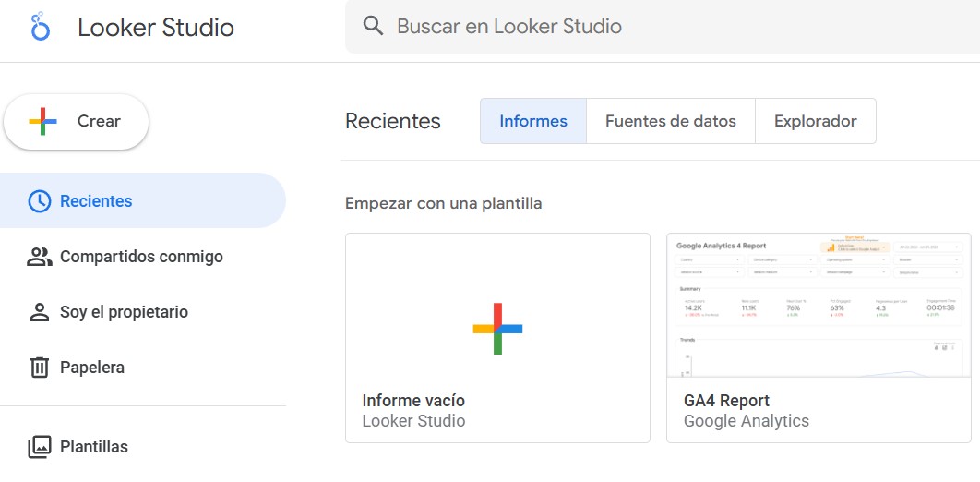Click the person icon for Soy el propietario
Image resolution: width=980 pixels, height=482 pixels.
(x=39, y=312)
